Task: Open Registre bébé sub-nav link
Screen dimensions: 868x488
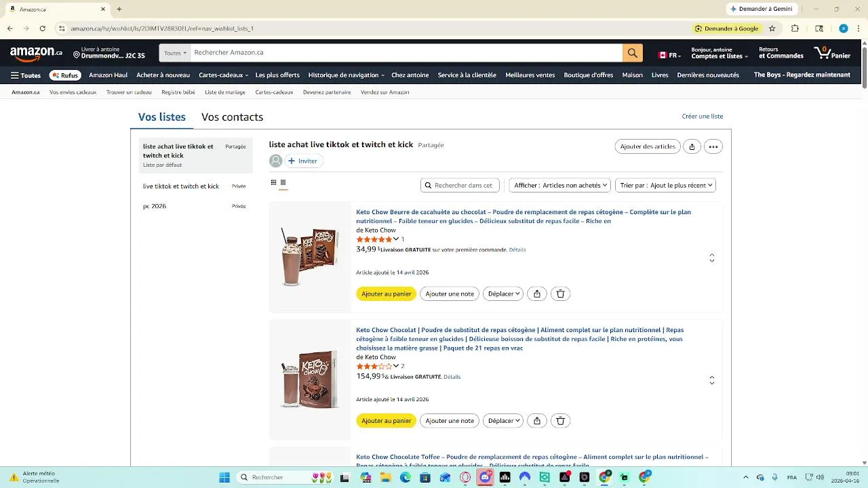Action: (x=178, y=92)
